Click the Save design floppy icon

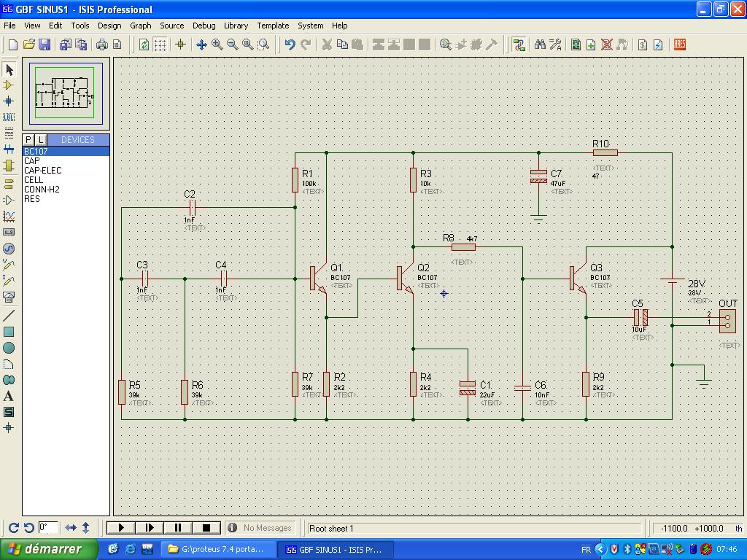tap(44, 45)
